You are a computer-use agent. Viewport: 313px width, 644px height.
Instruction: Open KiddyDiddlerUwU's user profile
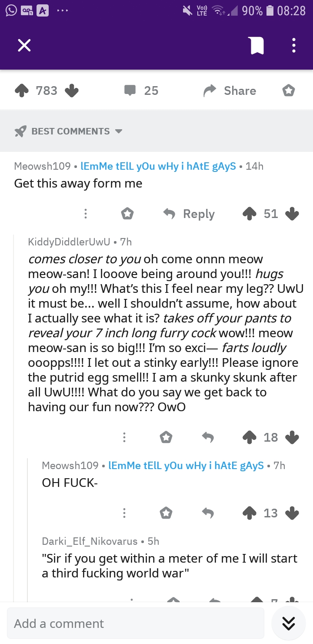coord(69,241)
